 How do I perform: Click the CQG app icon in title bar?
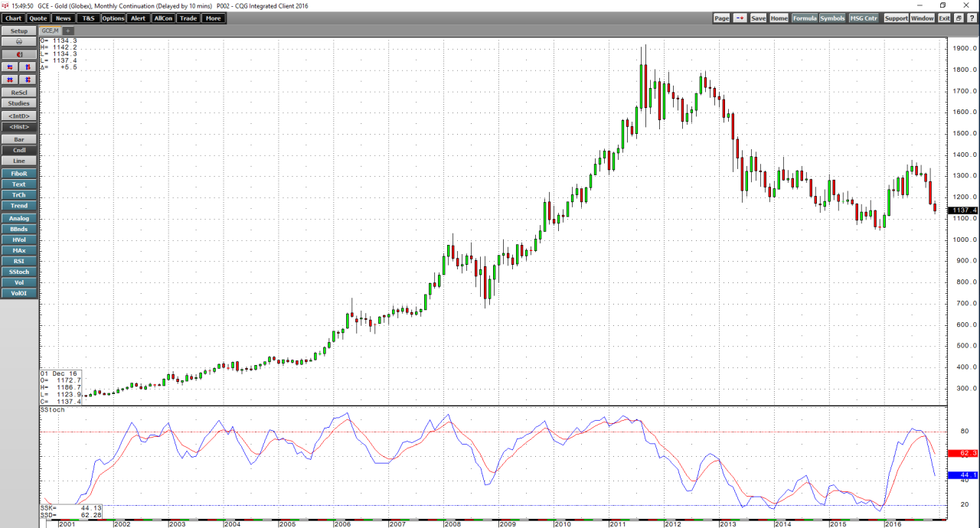6,5
